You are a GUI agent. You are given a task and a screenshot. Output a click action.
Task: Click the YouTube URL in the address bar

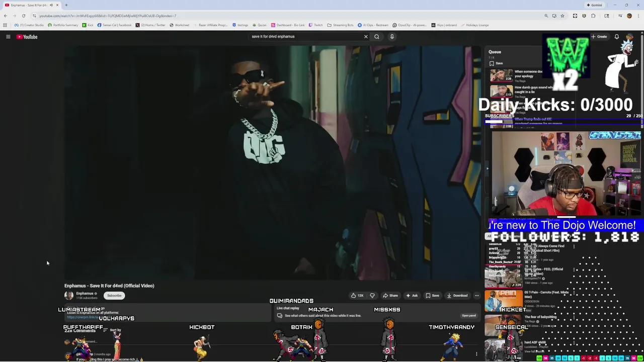tap(107, 16)
